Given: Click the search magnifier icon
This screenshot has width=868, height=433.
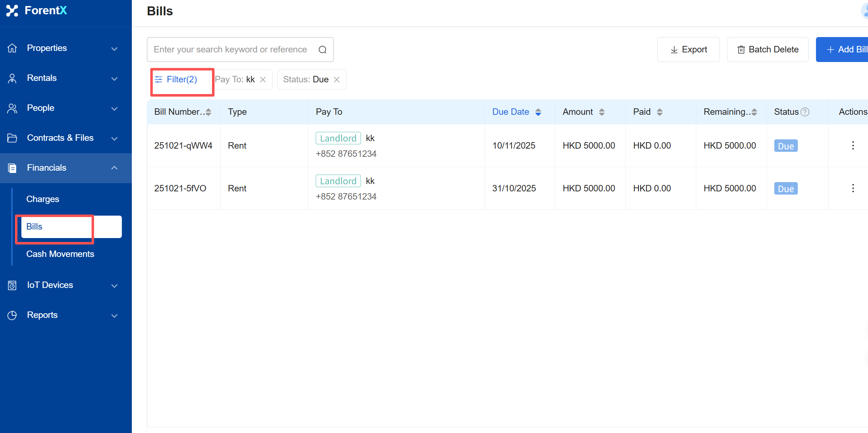Looking at the screenshot, I should (322, 50).
